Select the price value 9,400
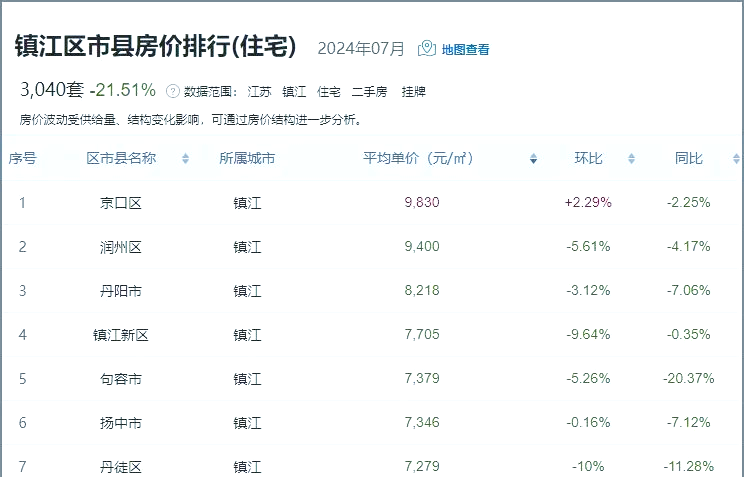 422,246
